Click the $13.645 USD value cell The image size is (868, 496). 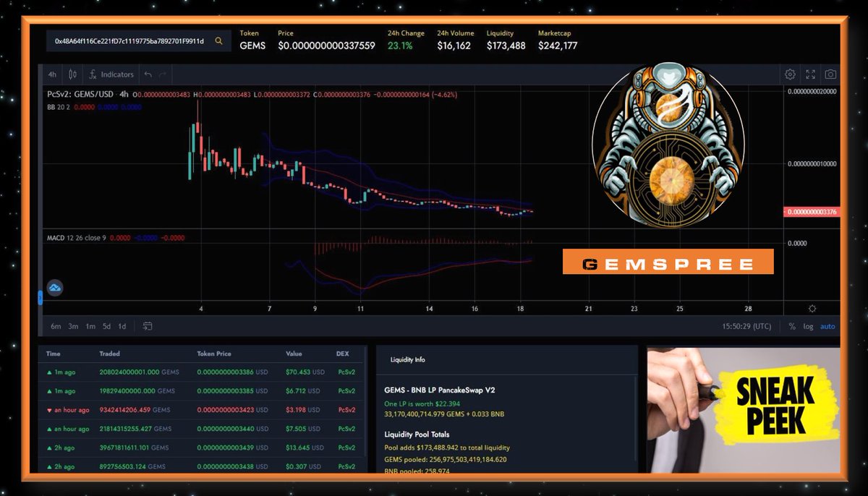click(306, 448)
